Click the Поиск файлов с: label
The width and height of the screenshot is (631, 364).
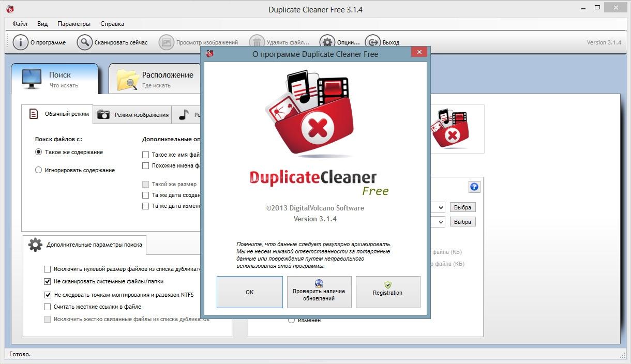(x=58, y=139)
